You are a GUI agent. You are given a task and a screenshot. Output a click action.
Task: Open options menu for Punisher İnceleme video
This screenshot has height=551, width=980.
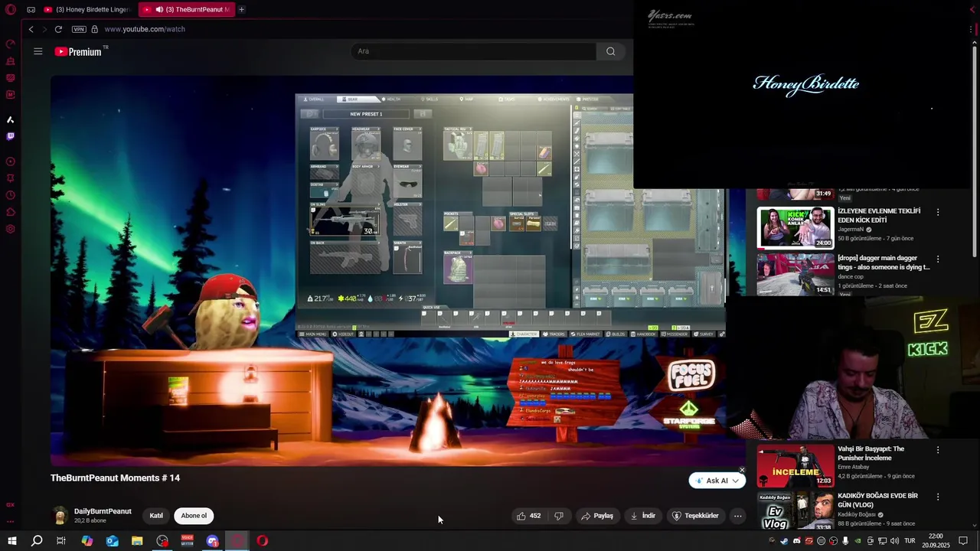(x=938, y=450)
